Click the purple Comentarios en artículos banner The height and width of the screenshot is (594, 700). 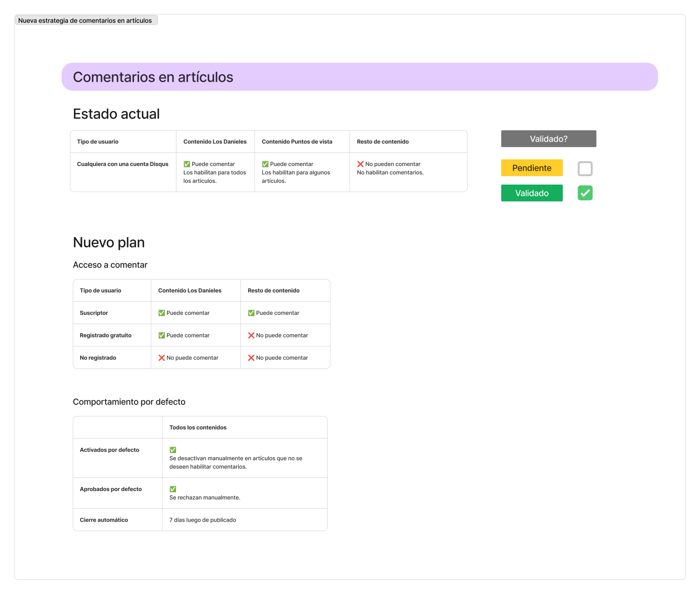(x=359, y=77)
